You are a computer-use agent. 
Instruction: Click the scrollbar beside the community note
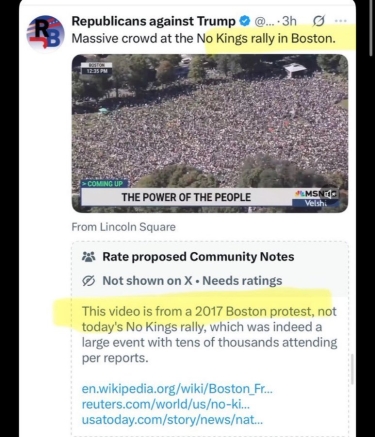[352, 369]
